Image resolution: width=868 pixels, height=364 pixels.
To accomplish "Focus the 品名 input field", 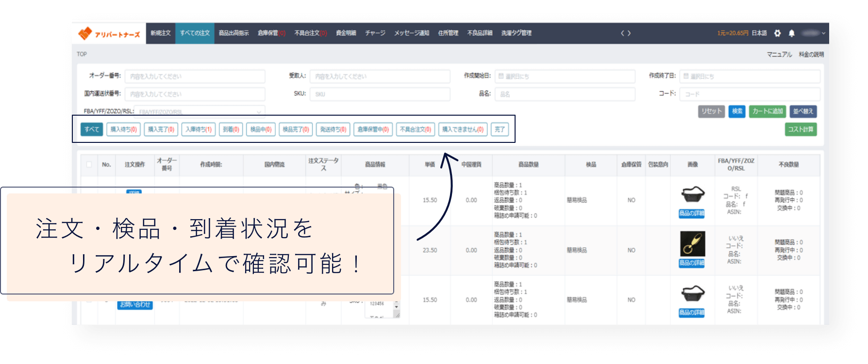I will [565, 94].
